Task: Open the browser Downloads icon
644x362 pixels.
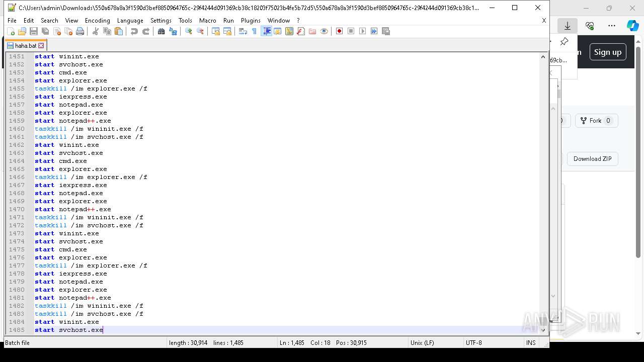Action: pos(568,25)
